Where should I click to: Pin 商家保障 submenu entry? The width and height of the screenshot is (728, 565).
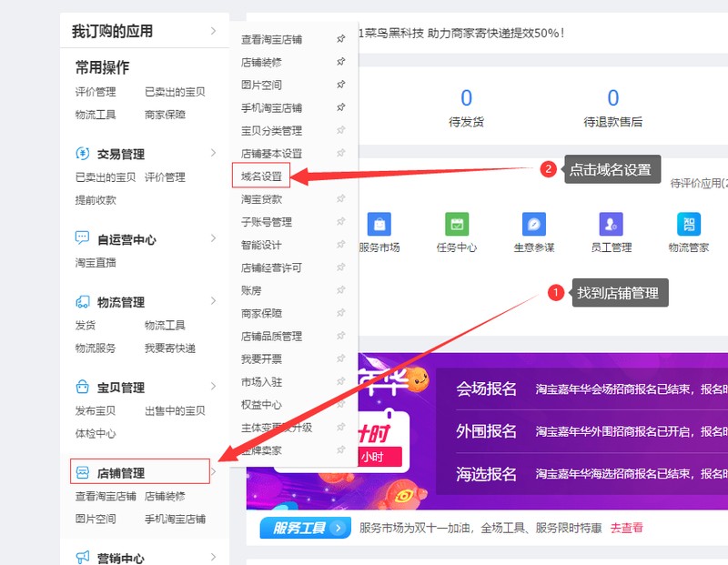(341, 313)
